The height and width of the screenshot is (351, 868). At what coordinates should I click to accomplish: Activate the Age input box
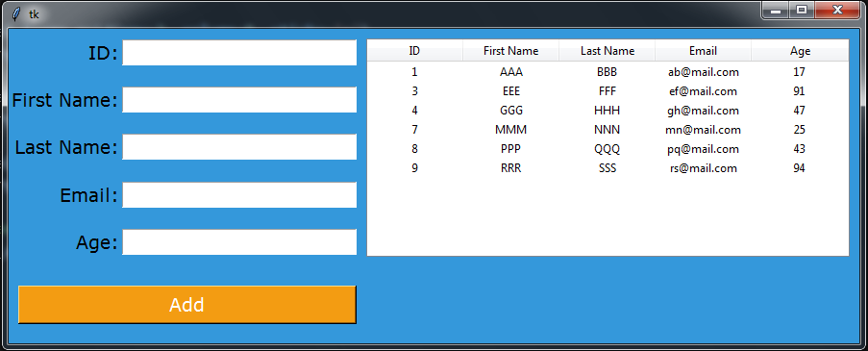(239, 242)
